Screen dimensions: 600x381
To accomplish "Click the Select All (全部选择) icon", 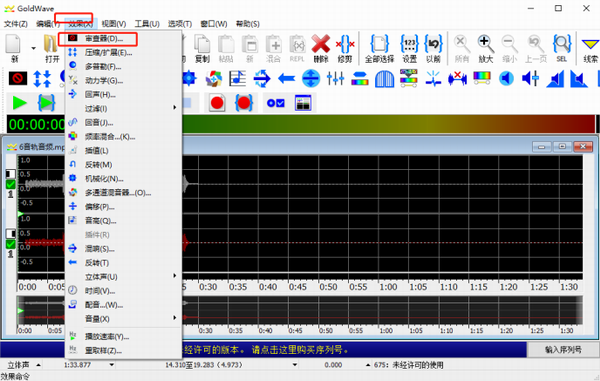I will click(x=379, y=44).
